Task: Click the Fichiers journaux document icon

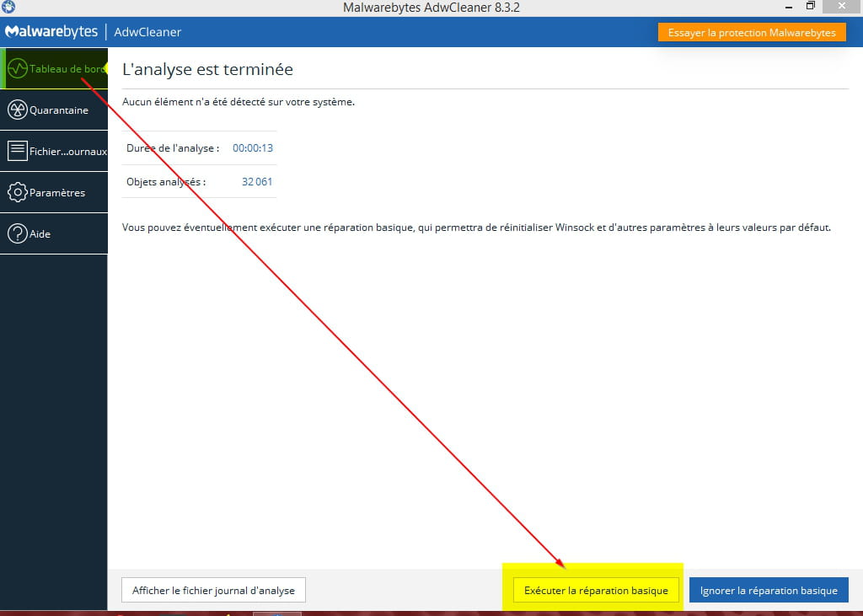Action: click(x=18, y=151)
